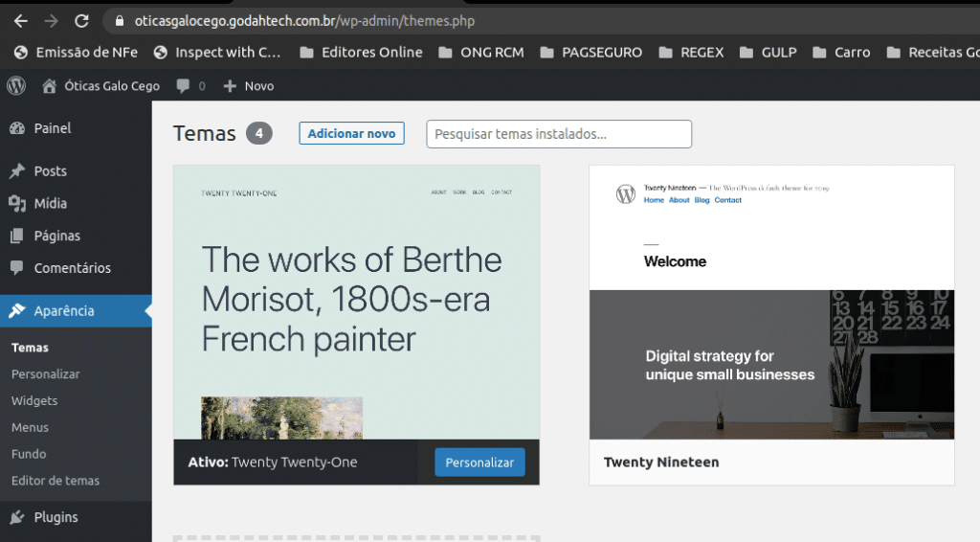
Task: Click the Mídia media icon
Action: [17, 204]
